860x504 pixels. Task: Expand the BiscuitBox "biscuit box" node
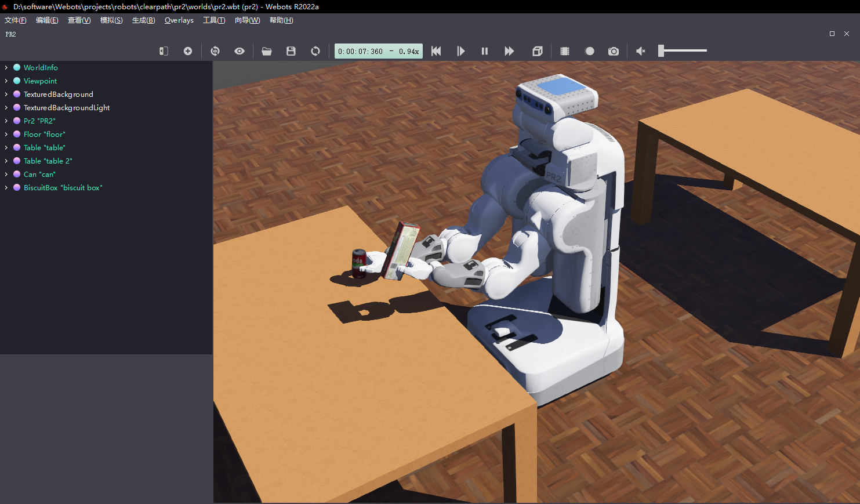coord(6,187)
